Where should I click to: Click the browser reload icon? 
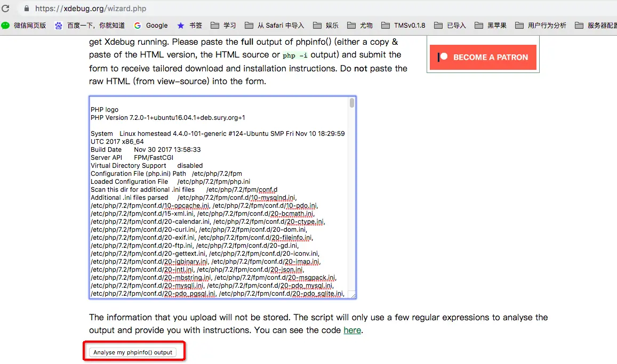click(5, 8)
